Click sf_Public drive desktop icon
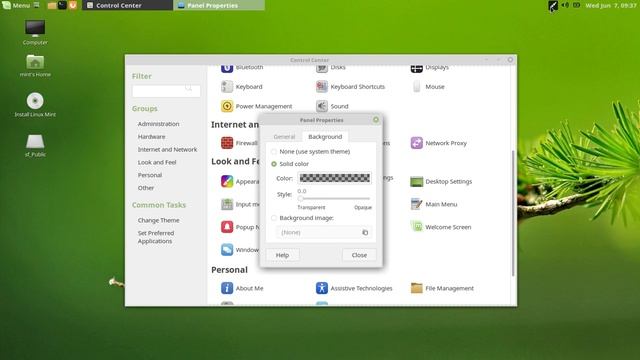Viewport: 640px width, 360px height. pos(35,141)
